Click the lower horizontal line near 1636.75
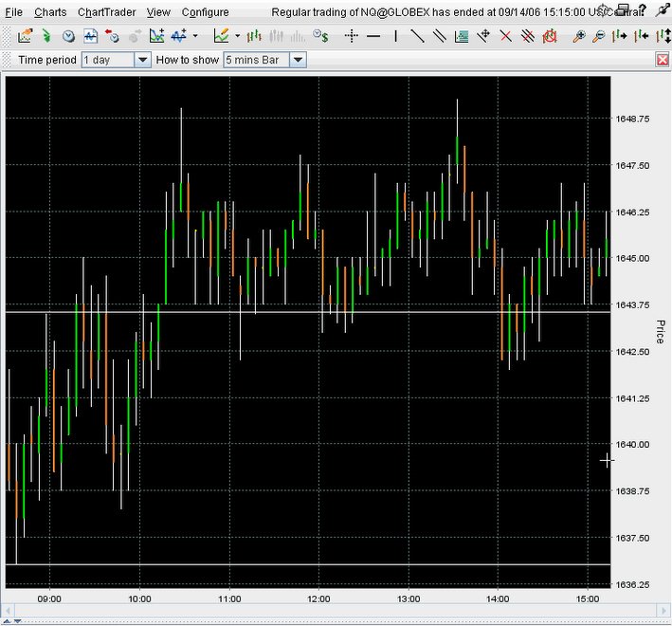This screenshot has width=672, height=626. (308, 564)
